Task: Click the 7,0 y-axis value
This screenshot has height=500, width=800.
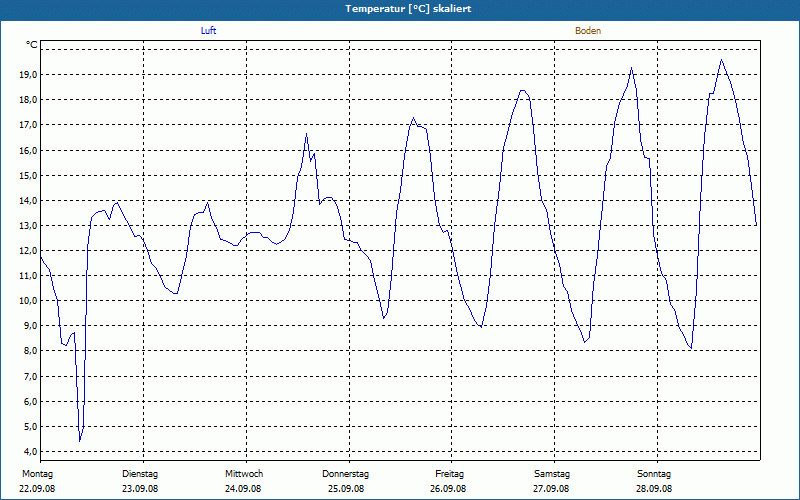Action: (x=31, y=377)
